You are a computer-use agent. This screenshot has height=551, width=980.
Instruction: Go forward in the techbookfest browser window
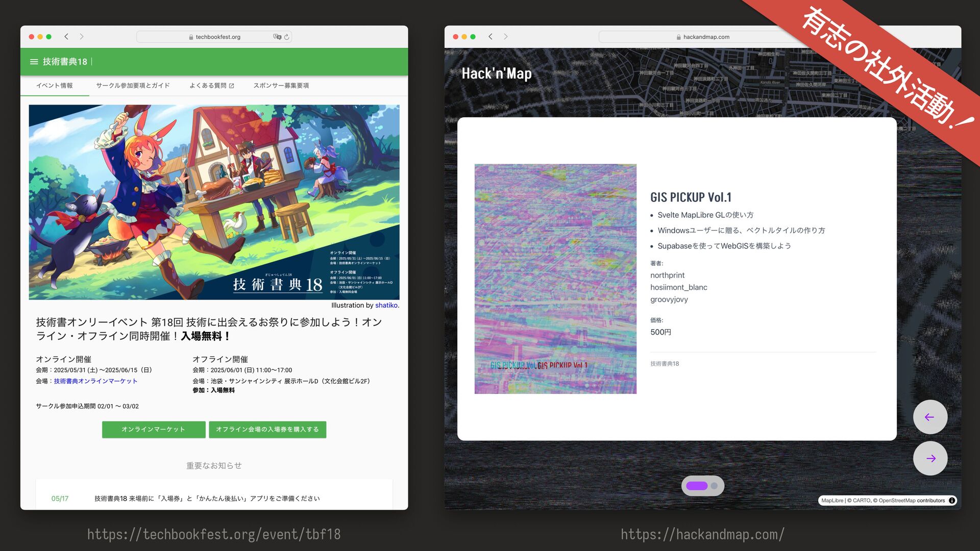coord(82,37)
